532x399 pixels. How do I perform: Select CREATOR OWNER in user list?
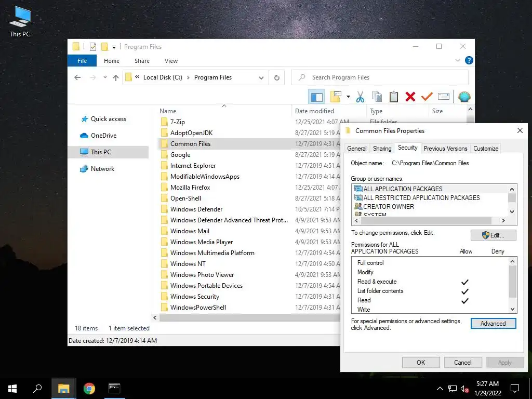coord(389,206)
